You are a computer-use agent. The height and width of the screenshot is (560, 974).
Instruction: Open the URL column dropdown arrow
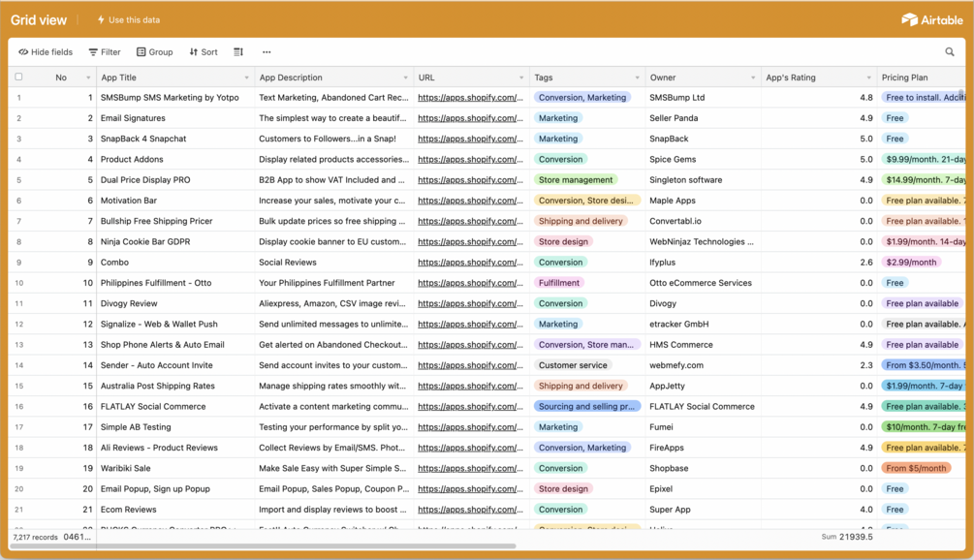click(x=521, y=78)
